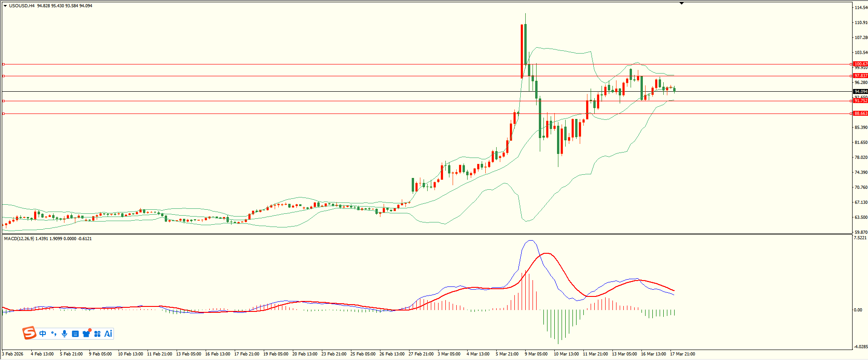This screenshot has width=868, height=360.
Task: Click the chart shift triangle marker at top
Action: (681, 3)
